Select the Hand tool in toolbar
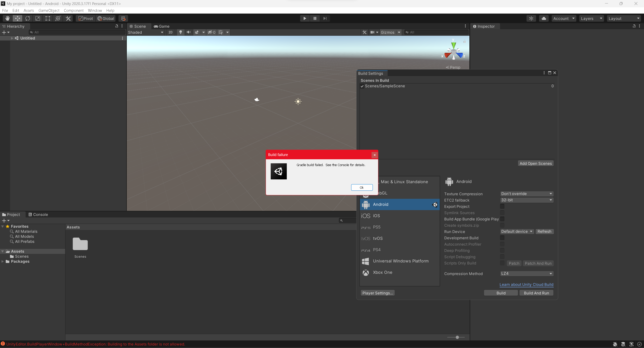Viewport: 644px width, 348px height. 8,18
